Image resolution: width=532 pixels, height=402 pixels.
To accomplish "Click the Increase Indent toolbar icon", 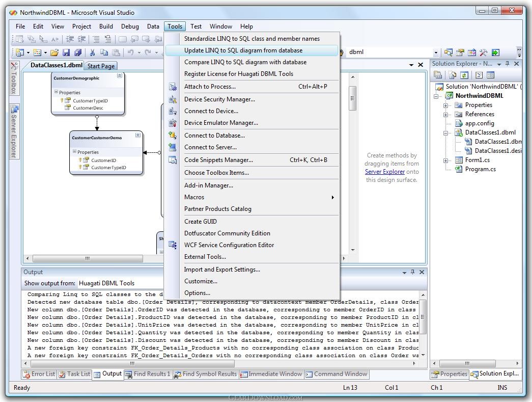I will tap(82, 39).
